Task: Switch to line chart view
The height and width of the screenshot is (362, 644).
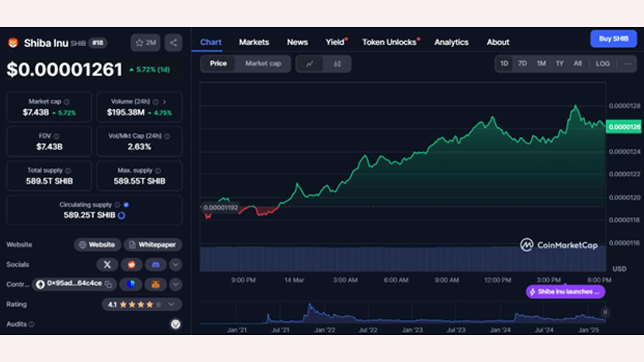Action: pos(310,64)
